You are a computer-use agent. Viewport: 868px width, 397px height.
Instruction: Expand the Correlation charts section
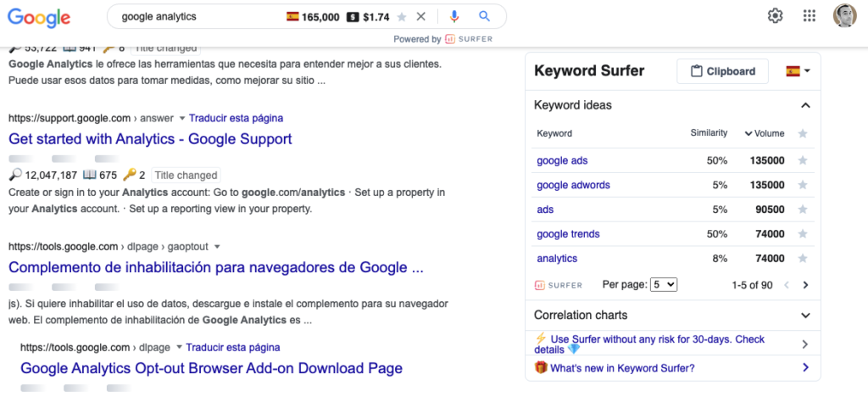pos(672,315)
